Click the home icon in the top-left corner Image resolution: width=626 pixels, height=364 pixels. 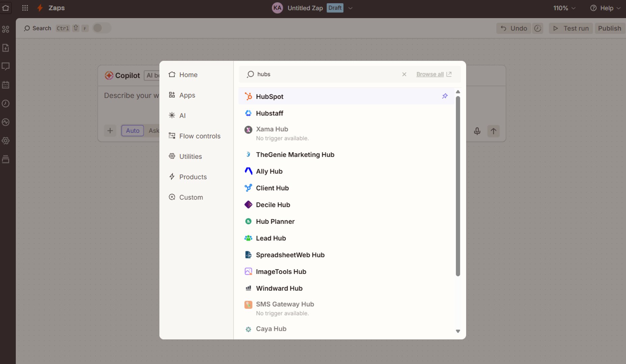pyautogui.click(x=5, y=8)
